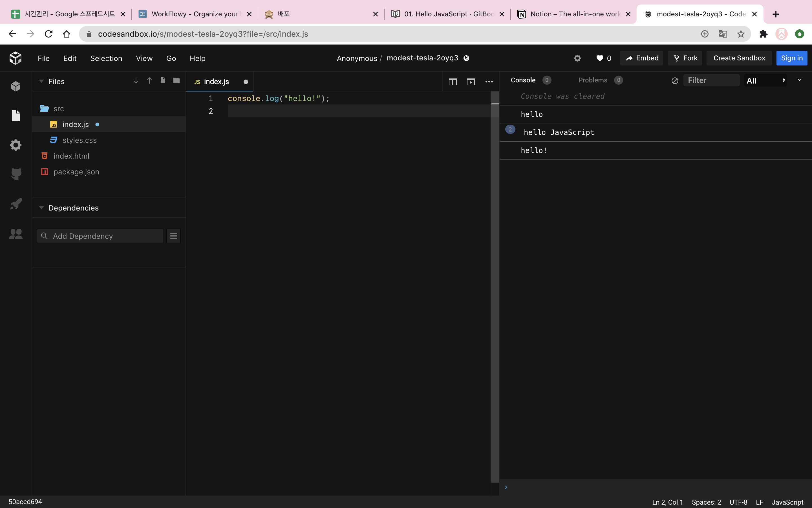812x508 pixels.
Task: Open sandbox preferences gear in header
Action: (x=577, y=58)
